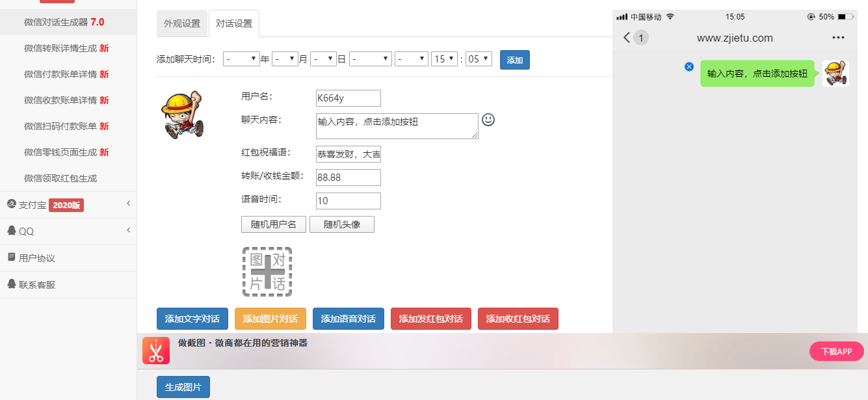Click the battery icon in phone status bar
The width and height of the screenshot is (868, 400).
tap(846, 17)
